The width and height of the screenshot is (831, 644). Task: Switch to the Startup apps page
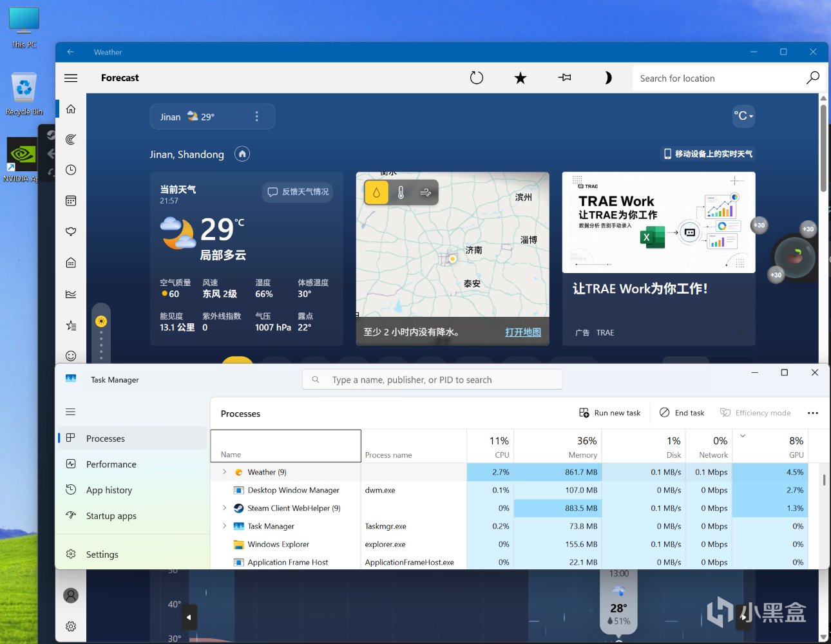(x=133, y=516)
